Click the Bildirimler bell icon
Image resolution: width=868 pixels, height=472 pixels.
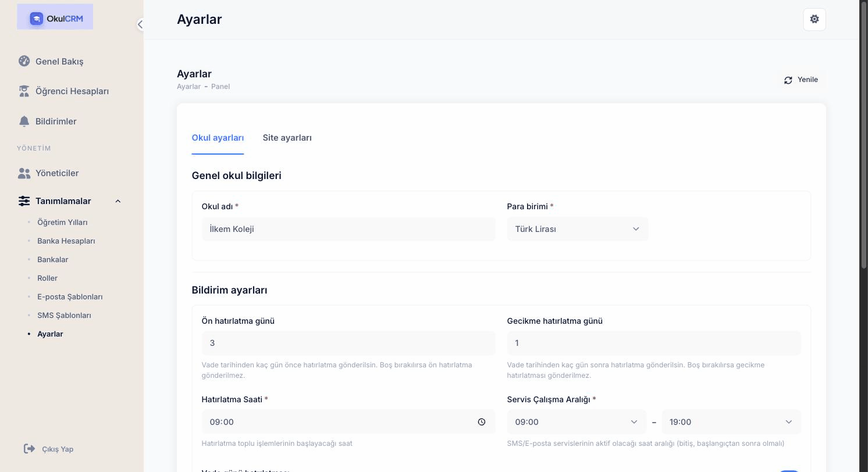24,121
